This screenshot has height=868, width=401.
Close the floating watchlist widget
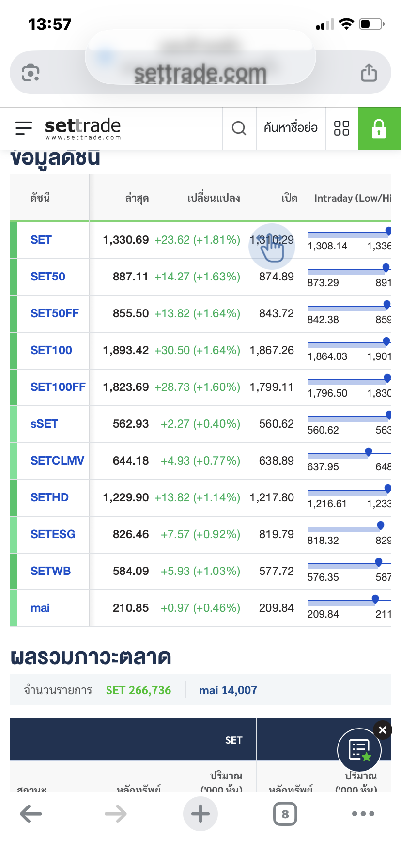pyautogui.click(x=382, y=730)
